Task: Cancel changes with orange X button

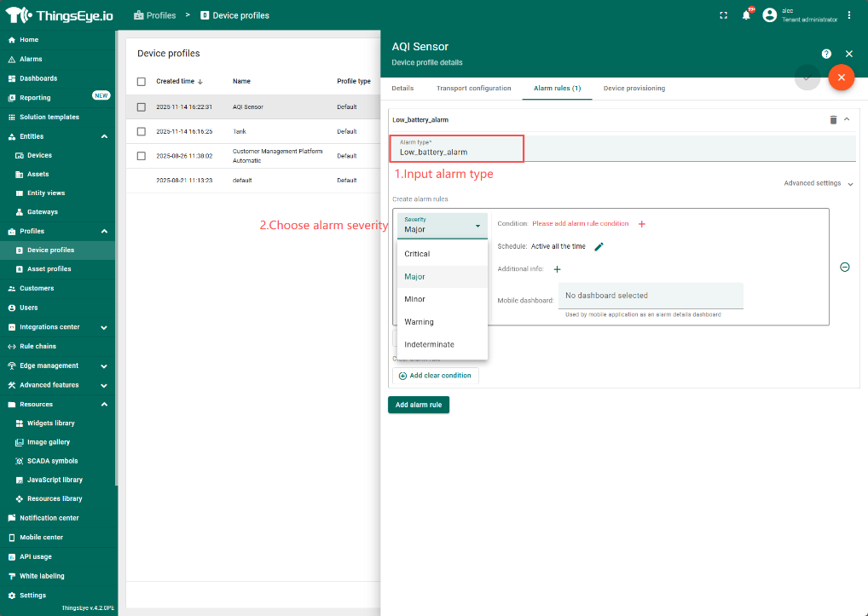Action: 841,78
